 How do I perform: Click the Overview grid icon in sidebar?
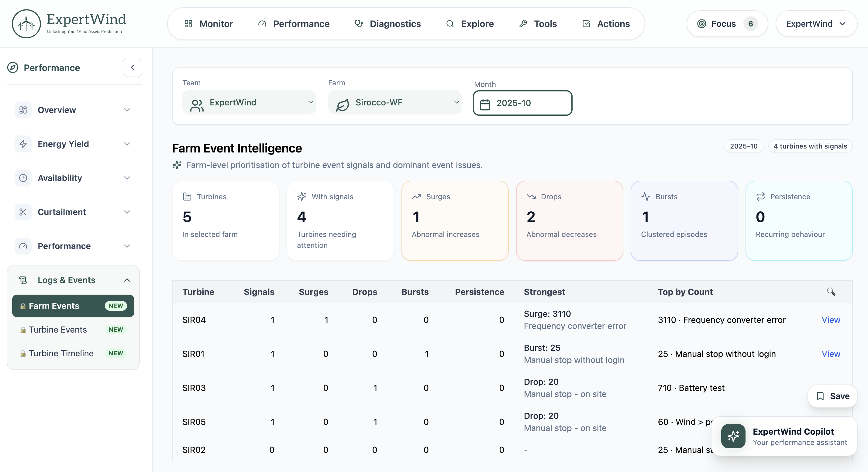(x=23, y=110)
